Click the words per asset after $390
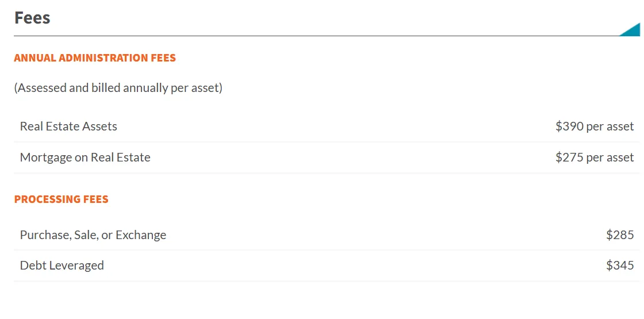Screen dimensions: 644x319 (x=610, y=127)
